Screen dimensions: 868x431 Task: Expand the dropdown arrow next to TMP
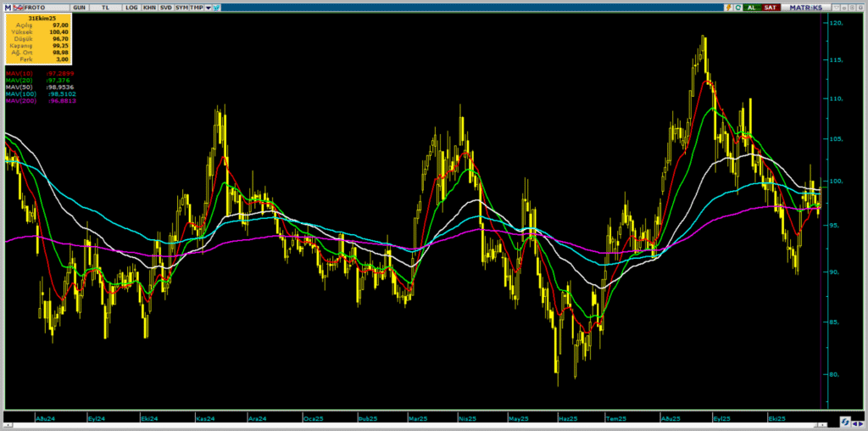[x=207, y=7]
